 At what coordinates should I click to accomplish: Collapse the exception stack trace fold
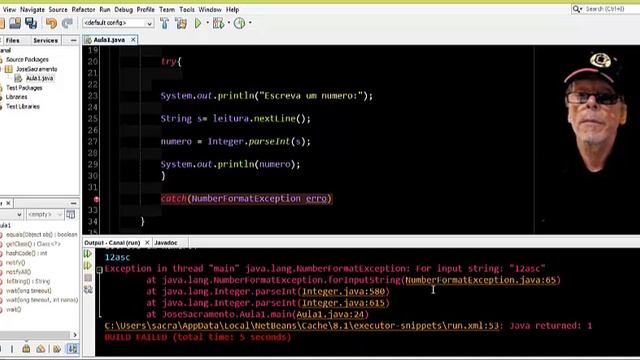99,269
